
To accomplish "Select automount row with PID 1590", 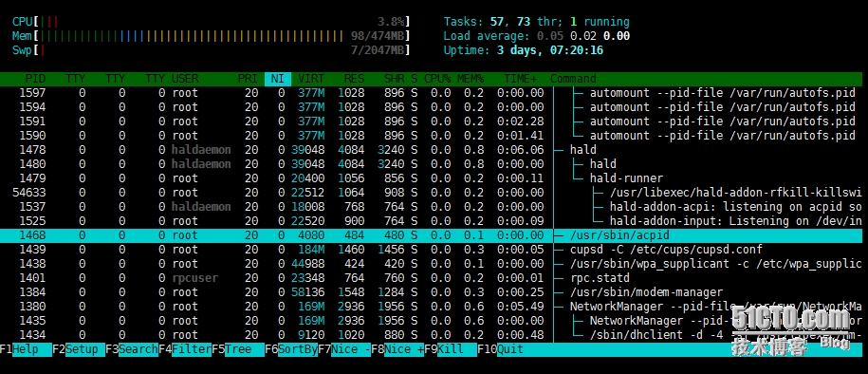I will [x=432, y=136].
